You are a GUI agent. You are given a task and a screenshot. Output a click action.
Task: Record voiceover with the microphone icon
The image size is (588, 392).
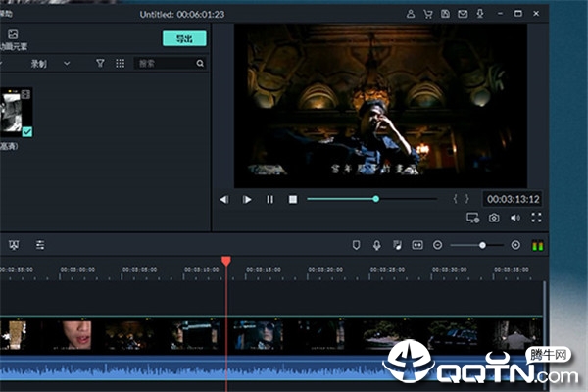376,244
